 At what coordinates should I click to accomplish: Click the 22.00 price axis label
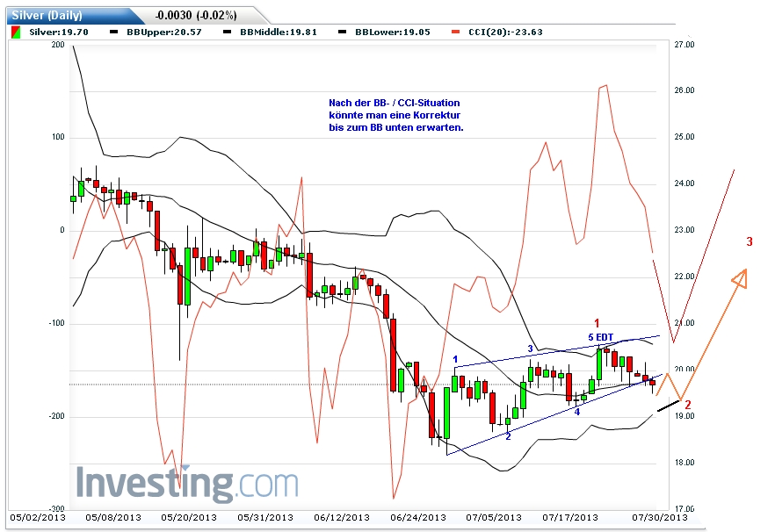[x=684, y=277]
